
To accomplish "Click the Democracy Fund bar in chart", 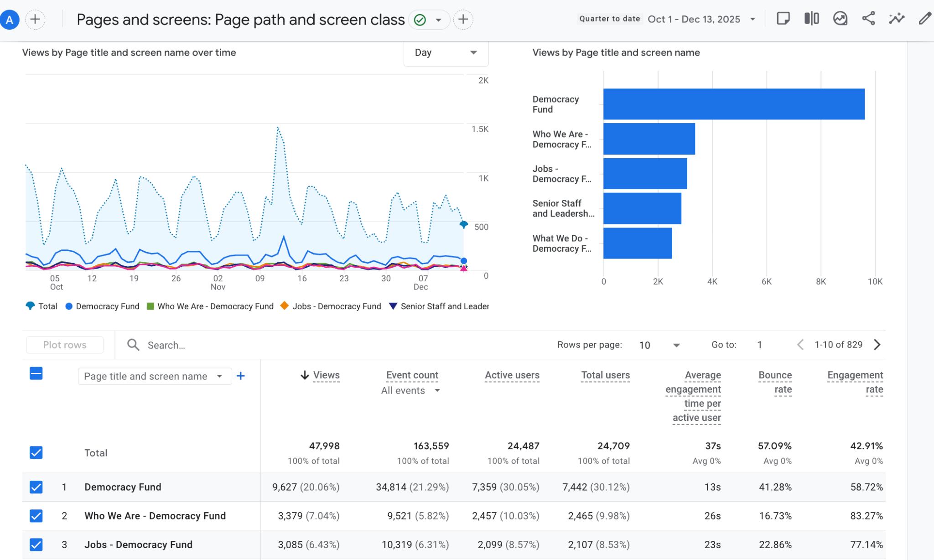I will coord(733,104).
